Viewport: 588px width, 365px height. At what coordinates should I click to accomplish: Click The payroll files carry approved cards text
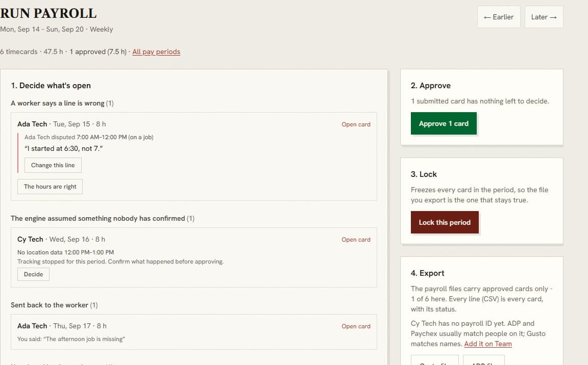pos(481,299)
